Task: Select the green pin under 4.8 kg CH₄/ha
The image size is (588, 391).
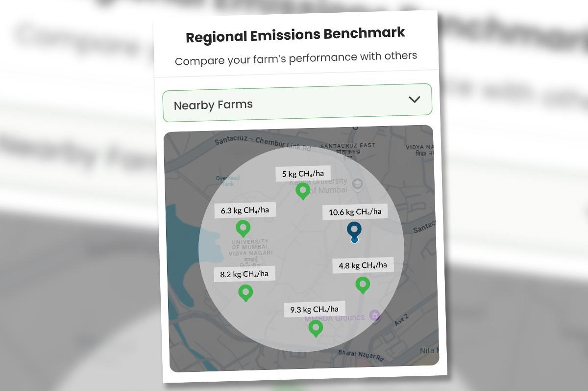Action: 362,285
